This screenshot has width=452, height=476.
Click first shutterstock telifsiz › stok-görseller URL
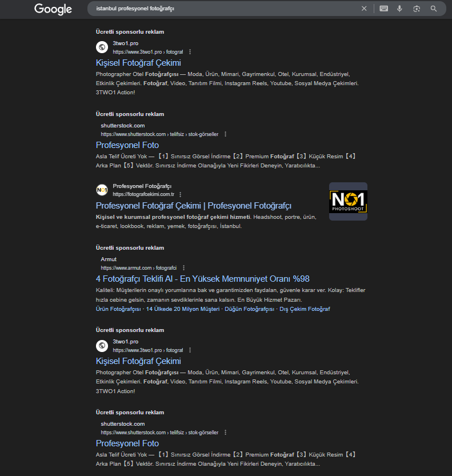159,134
